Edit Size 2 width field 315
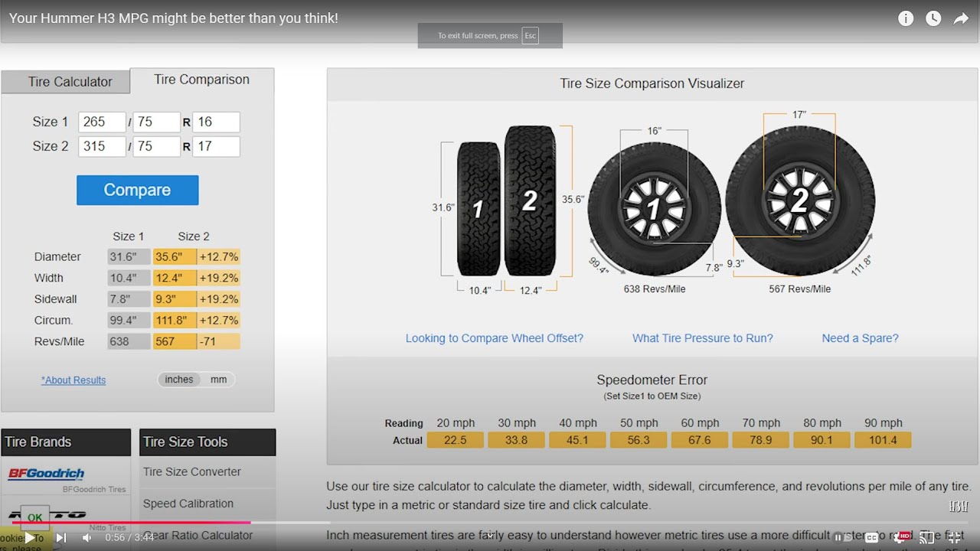 tap(102, 146)
